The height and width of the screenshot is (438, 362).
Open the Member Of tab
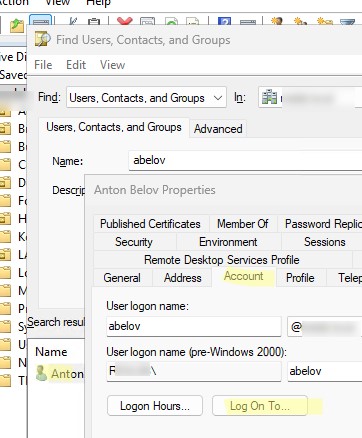(243, 224)
